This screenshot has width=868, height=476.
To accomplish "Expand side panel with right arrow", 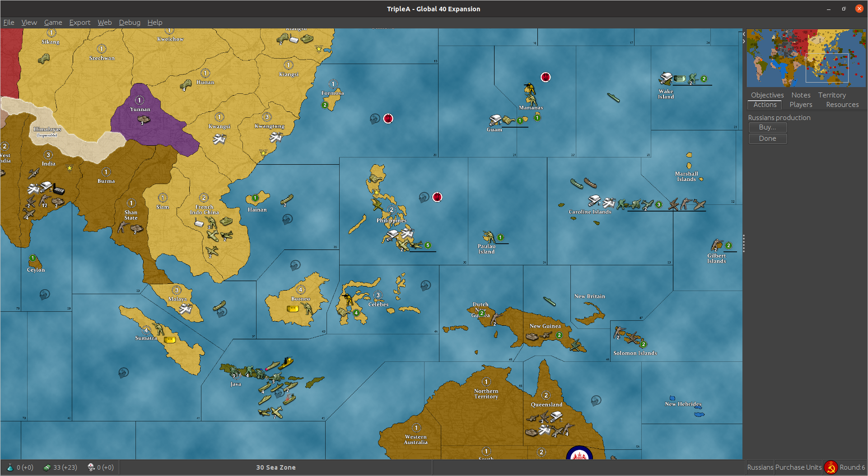I will point(744,42).
